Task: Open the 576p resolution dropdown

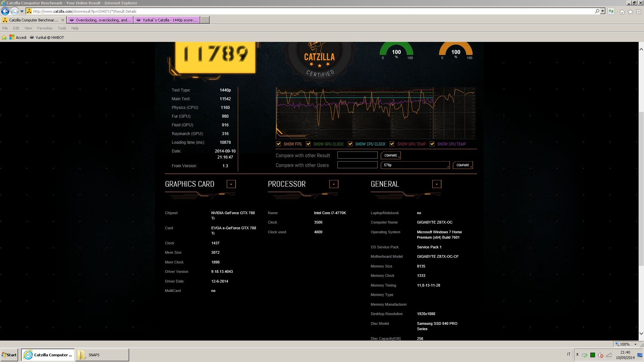Action: [415, 165]
